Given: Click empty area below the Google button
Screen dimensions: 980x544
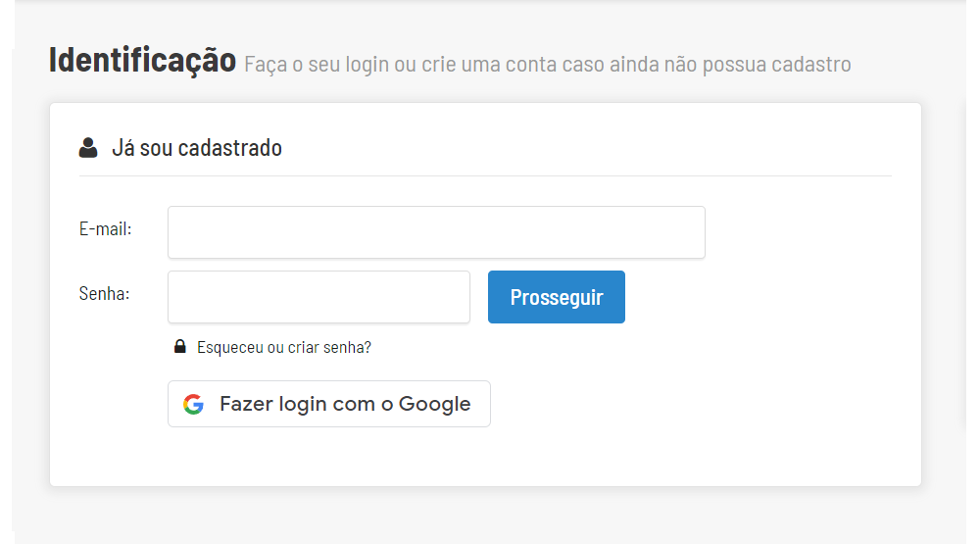Looking at the screenshot, I should pyautogui.click(x=328, y=456).
